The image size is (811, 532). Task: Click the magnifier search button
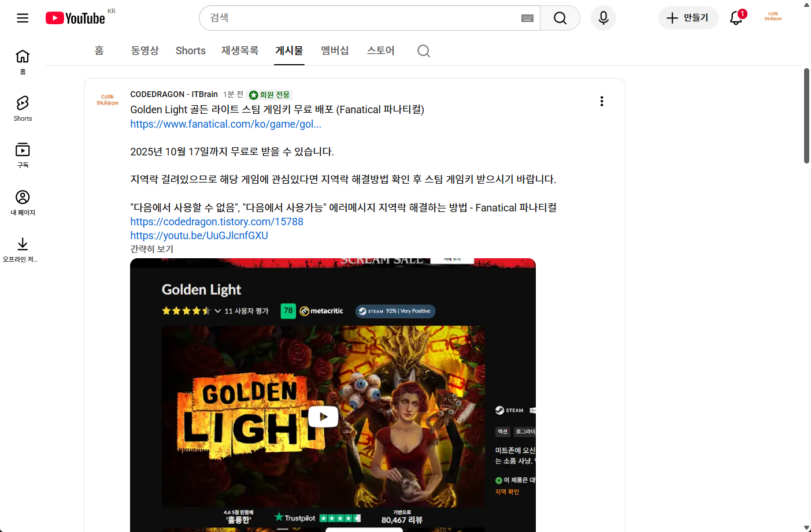coord(560,18)
